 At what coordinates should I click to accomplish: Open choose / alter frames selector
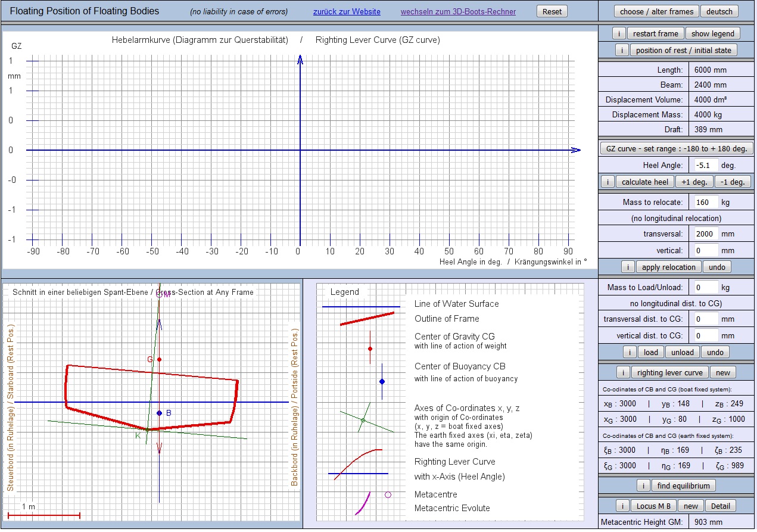(656, 11)
